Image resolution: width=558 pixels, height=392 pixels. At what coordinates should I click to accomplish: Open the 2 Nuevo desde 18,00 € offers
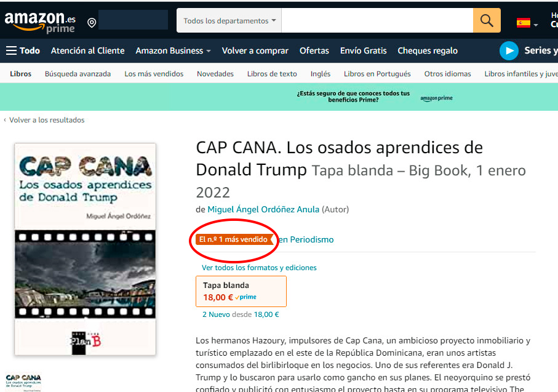coord(241,314)
